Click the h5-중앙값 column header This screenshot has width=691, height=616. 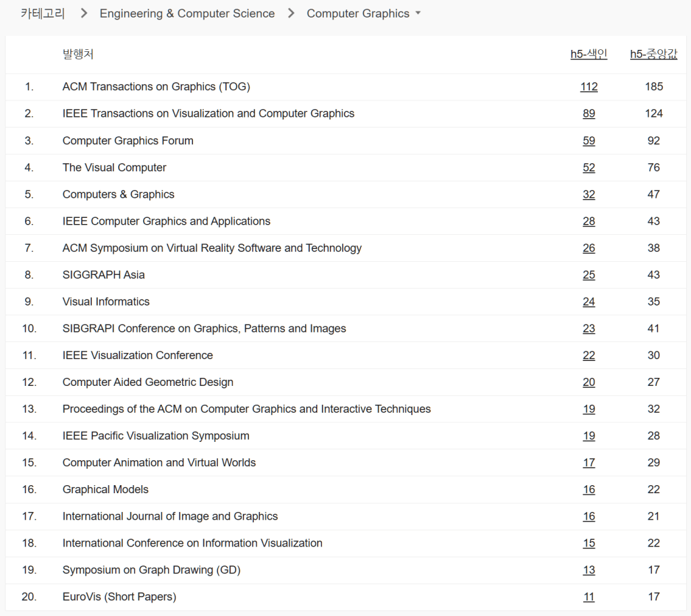pyautogui.click(x=653, y=55)
